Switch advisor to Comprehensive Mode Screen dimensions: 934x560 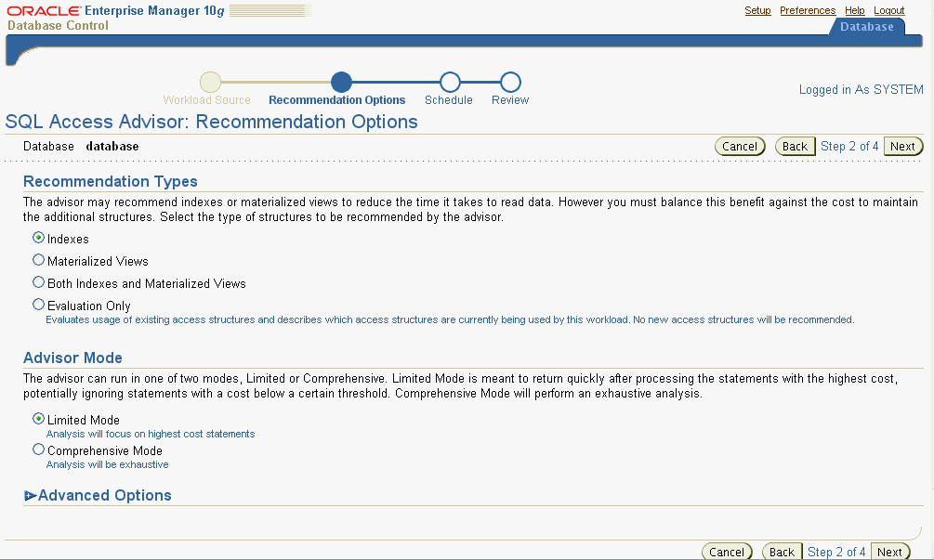click(38, 449)
